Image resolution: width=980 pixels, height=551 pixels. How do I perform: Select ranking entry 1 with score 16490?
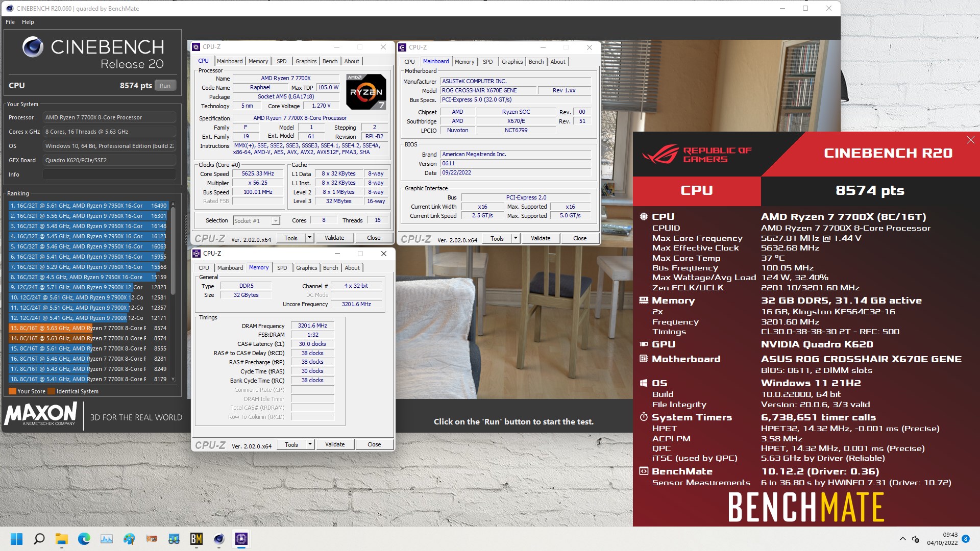(88, 206)
